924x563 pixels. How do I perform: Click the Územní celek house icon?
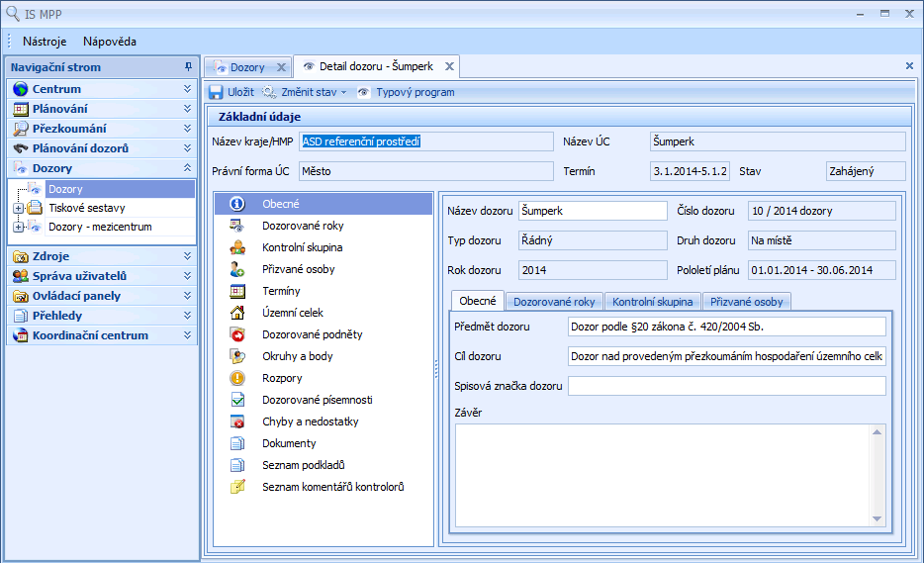coord(236,313)
